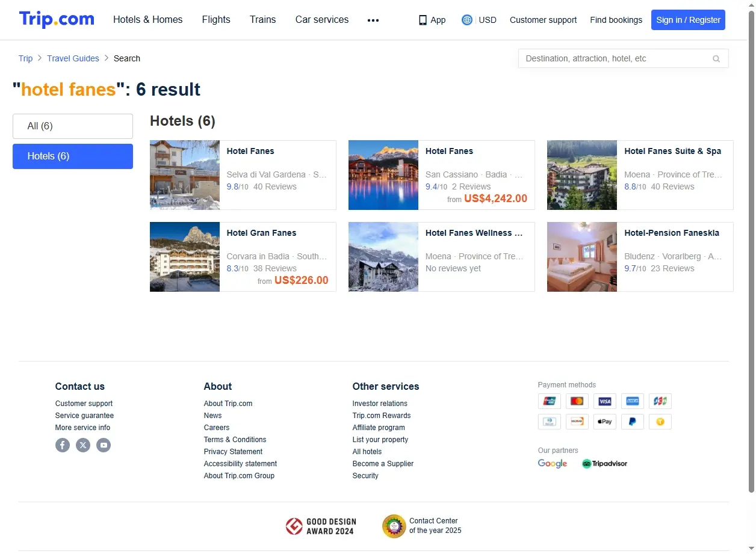
Task: Open the Facebook social icon
Action: point(63,445)
